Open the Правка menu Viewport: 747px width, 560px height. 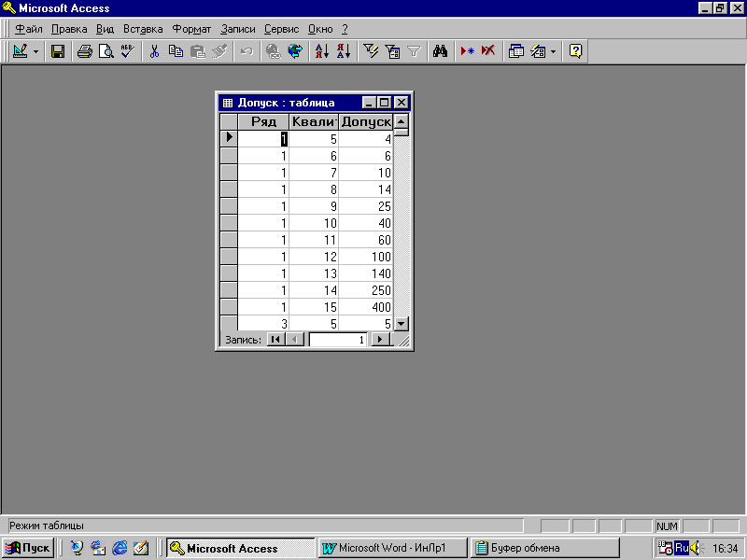69,29
